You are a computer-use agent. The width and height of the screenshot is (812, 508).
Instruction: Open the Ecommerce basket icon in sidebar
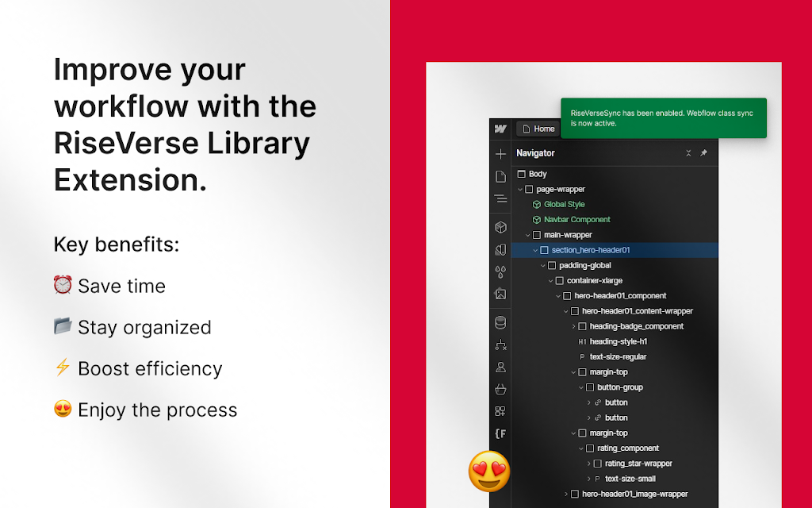click(x=500, y=389)
